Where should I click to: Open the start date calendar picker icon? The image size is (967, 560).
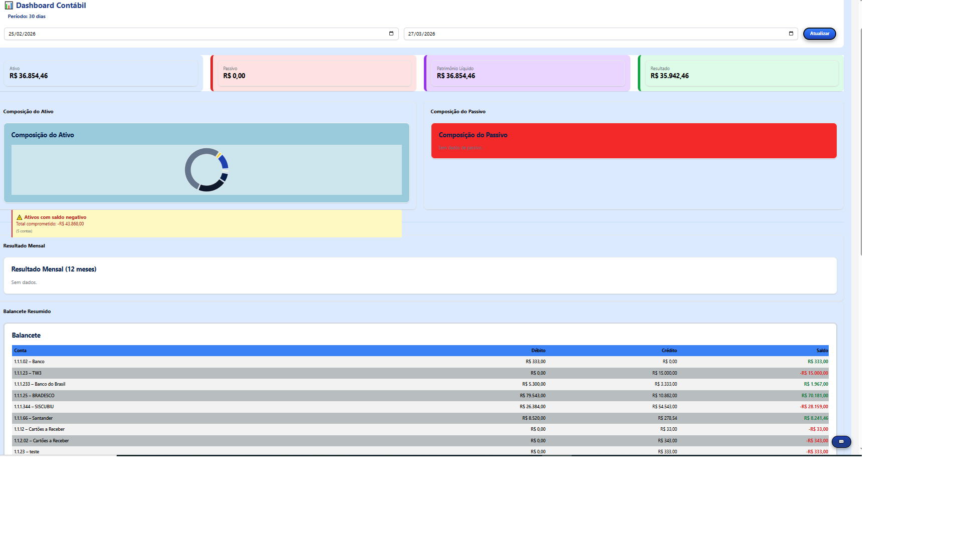pyautogui.click(x=391, y=34)
